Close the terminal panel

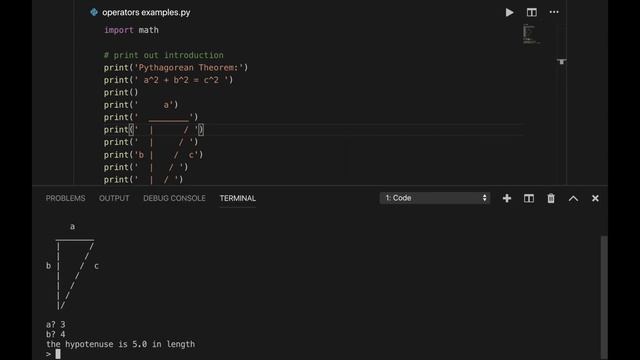pyautogui.click(x=595, y=198)
